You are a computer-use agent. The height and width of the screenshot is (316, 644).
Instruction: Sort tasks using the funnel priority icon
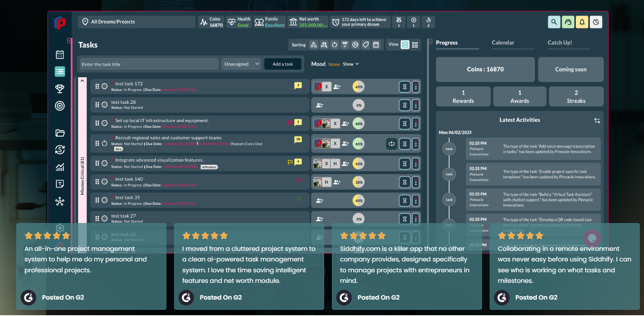[x=345, y=45]
